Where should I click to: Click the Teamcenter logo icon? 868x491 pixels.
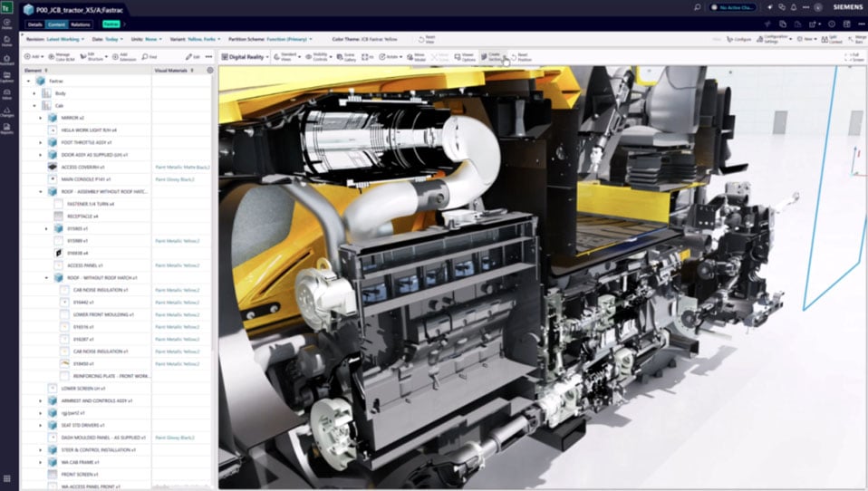(6, 8)
